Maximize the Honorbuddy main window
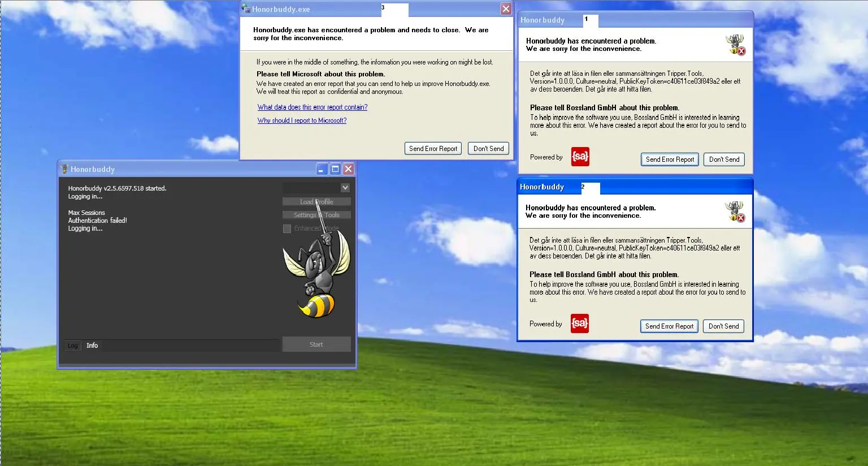 point(335,169)
